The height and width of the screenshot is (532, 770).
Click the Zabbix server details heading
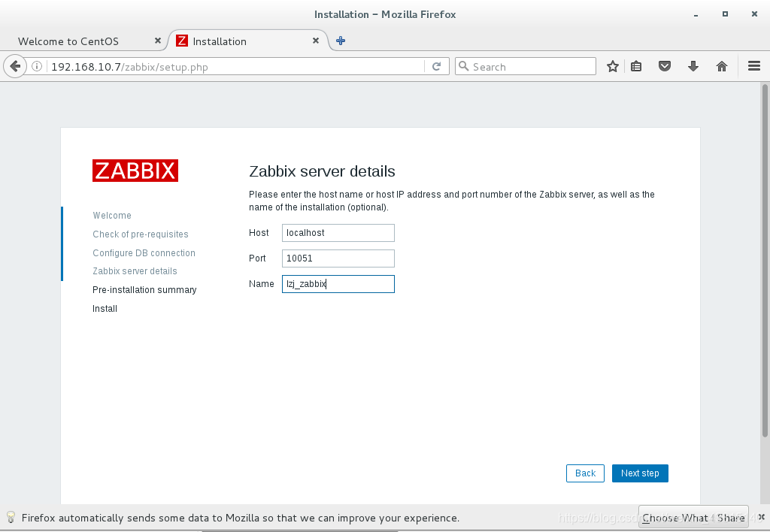pyautogui.click(x=322, y=171)
